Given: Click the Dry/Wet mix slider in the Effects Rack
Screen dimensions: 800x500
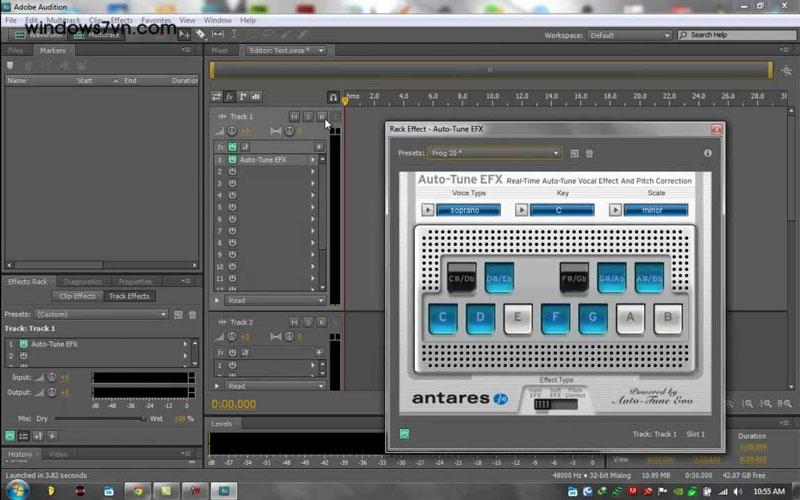Looking at the screenshot, I should click(99, 419).
